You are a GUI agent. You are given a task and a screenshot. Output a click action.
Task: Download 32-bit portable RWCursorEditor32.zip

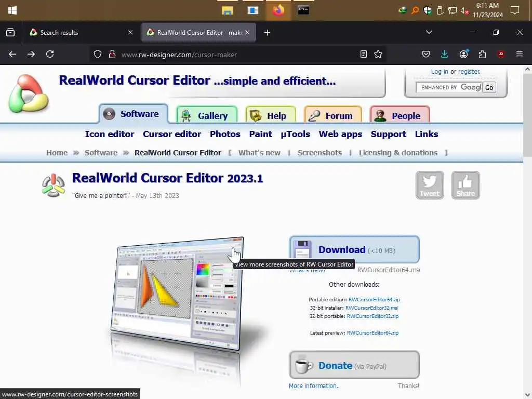373,316
